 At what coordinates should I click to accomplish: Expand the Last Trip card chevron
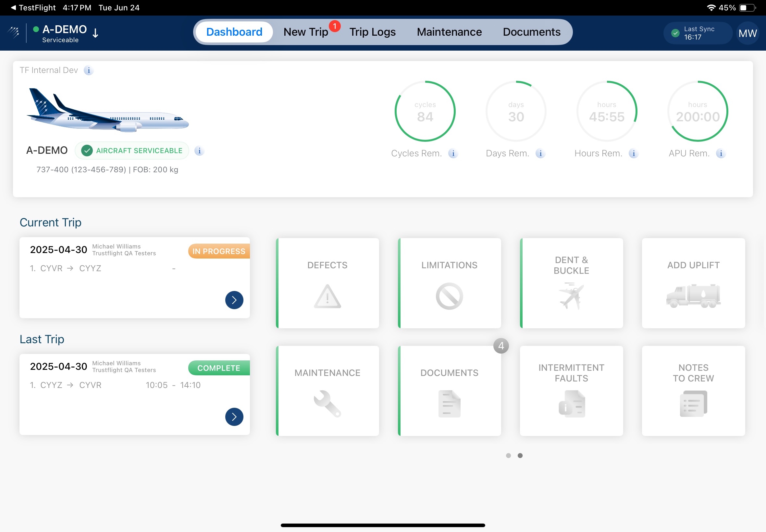[x=234, y=417]
